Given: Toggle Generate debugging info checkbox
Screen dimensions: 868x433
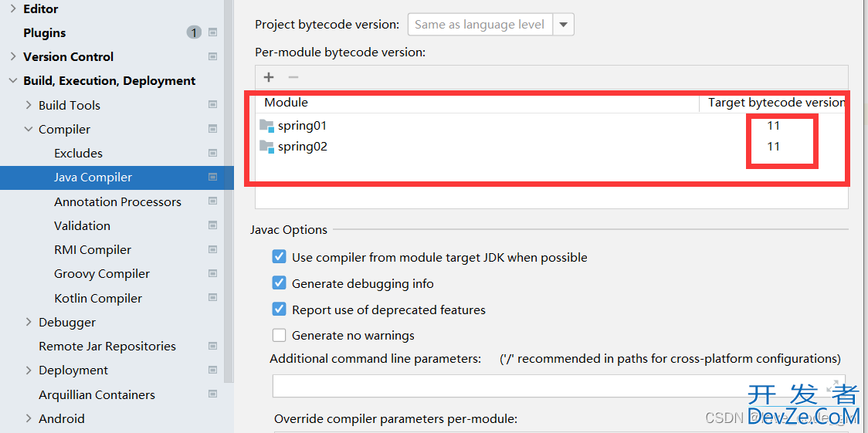Looking at the screenshot, I should click(279, 283).
